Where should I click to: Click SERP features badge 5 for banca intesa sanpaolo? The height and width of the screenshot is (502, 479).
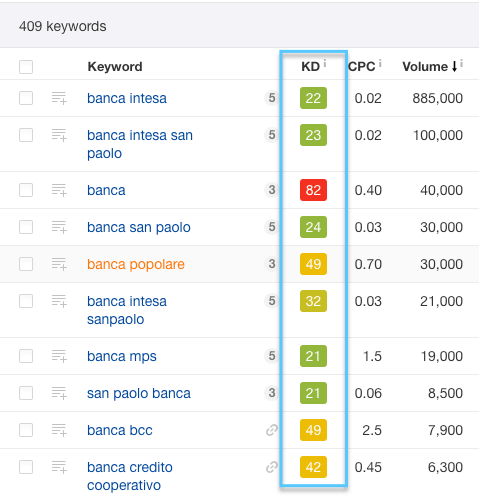(272, 301)
